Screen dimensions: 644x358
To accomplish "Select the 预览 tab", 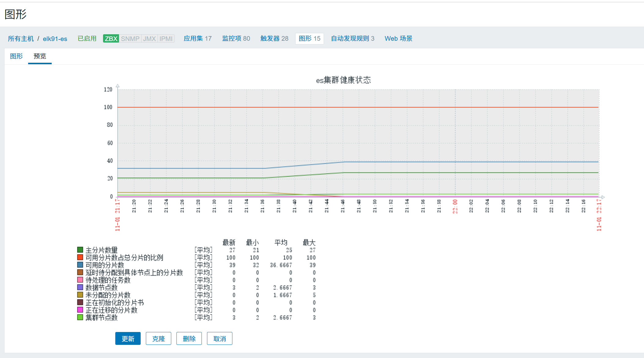I will pos(40,56).
